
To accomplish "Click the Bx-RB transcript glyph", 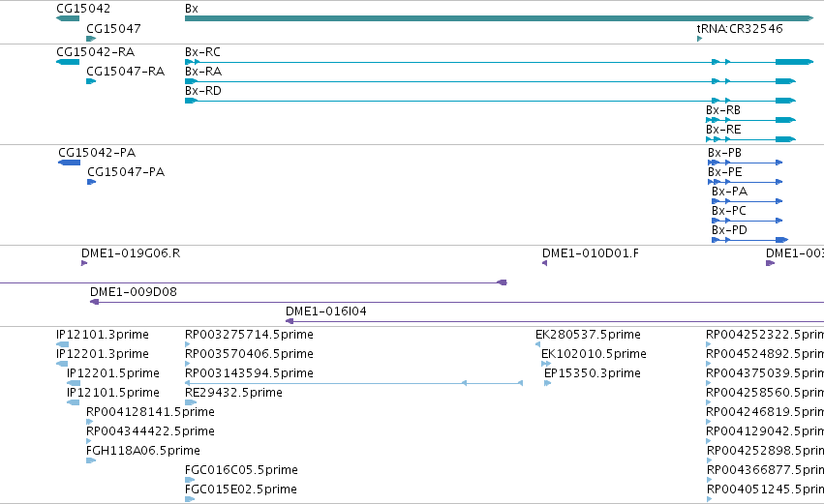I will 751,120.
